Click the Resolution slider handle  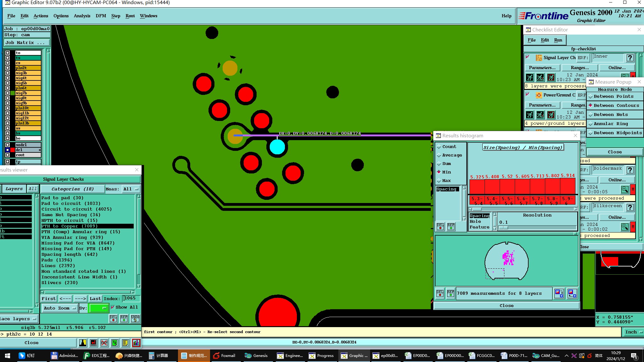point(503,228)
